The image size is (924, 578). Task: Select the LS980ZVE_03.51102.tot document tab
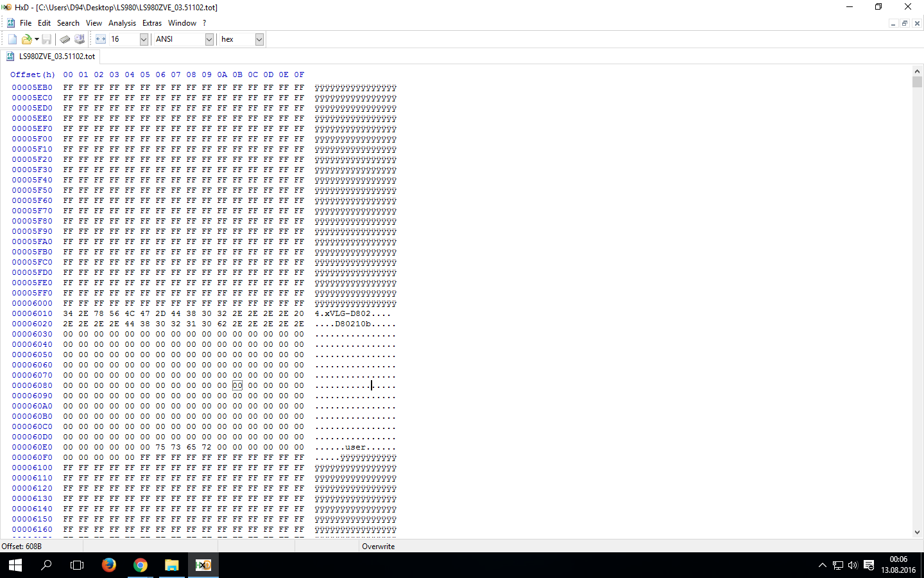[x=51, y=57]
